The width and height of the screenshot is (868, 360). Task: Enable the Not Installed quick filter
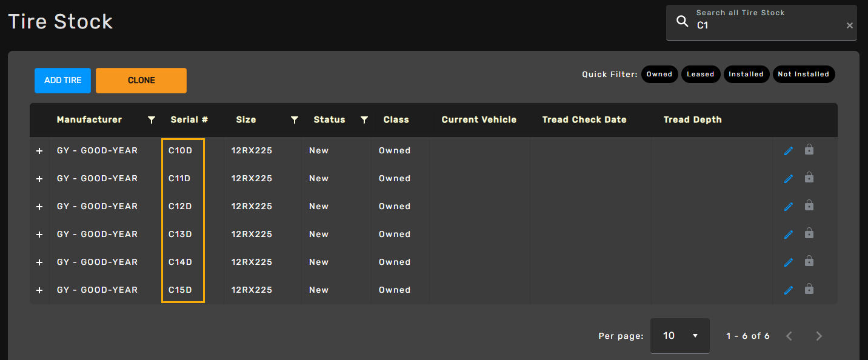[803, 74]
